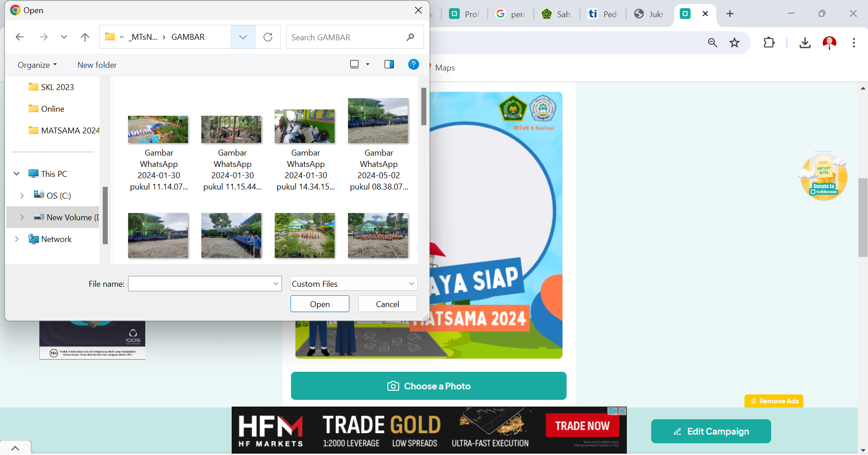
Task: Refresh the GAMBAR folder listing
Action: [x=268, y=37]
